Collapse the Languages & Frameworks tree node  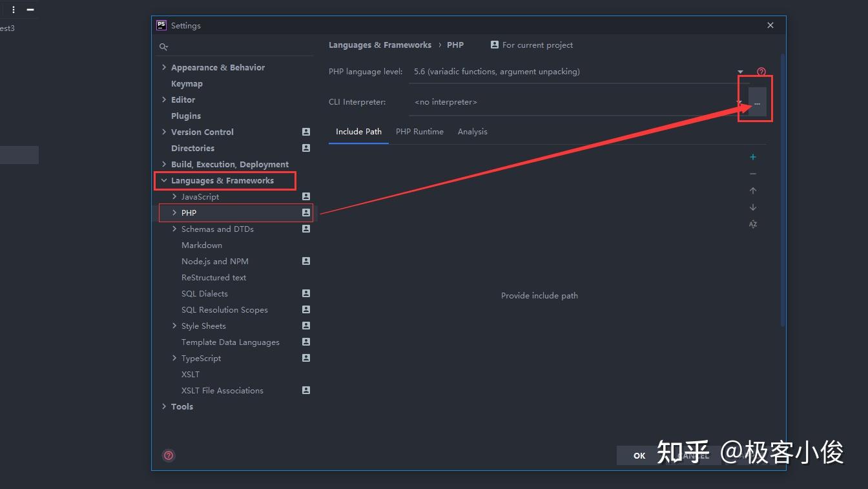click(163, 180)
